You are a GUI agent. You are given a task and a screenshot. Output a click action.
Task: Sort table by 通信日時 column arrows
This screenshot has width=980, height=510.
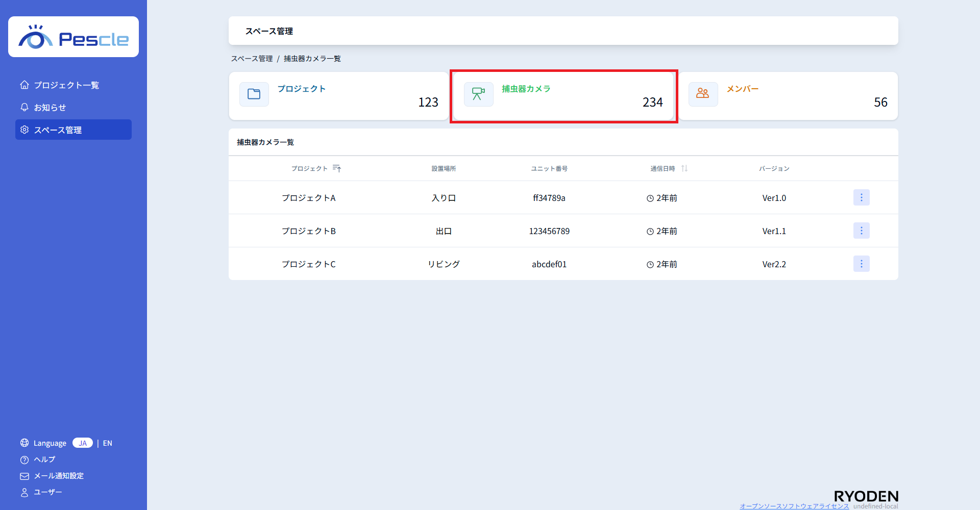coord(684,168)
